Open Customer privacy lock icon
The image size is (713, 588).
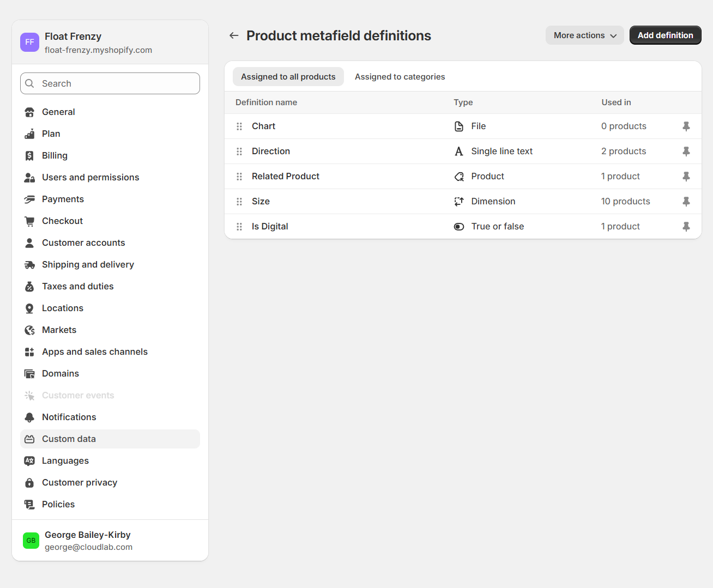29,483
